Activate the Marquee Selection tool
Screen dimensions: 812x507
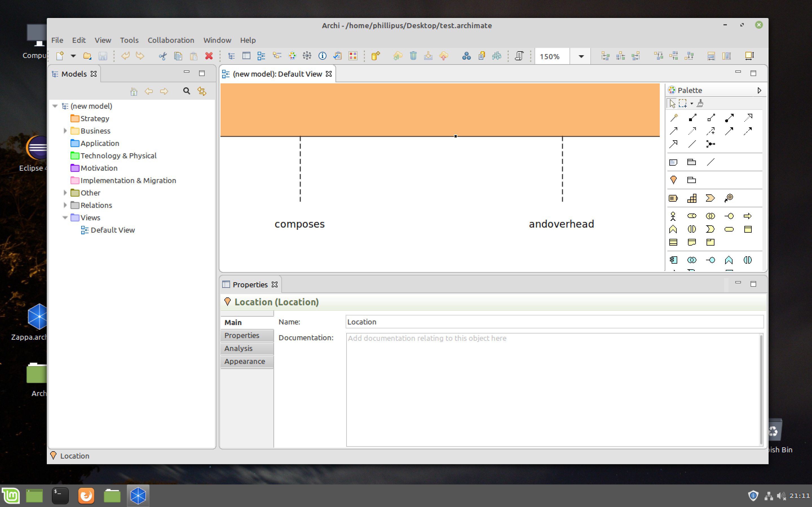coord(683,103)
